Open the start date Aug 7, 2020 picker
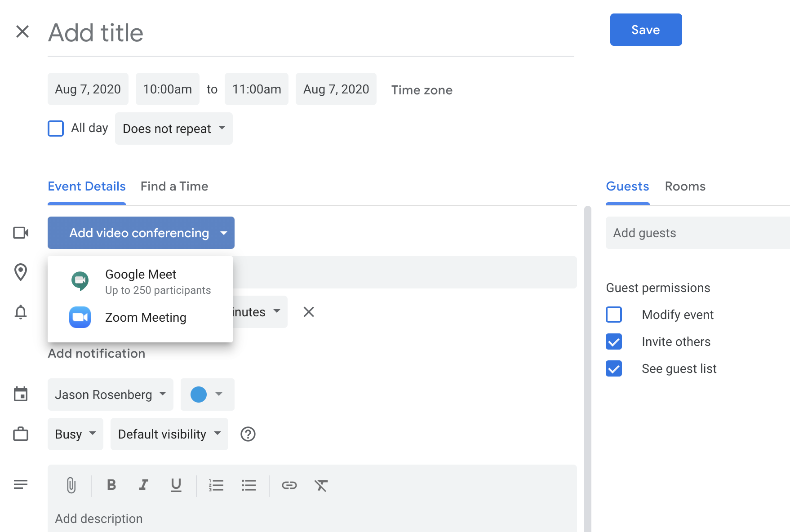Image resolution: width=790 pixels, height=532 pixels. pyautogui.click(x=88, y=89)
